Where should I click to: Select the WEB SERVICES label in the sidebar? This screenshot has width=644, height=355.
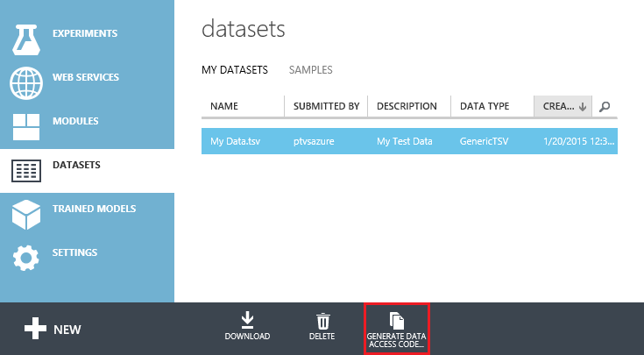click(86, 77)
